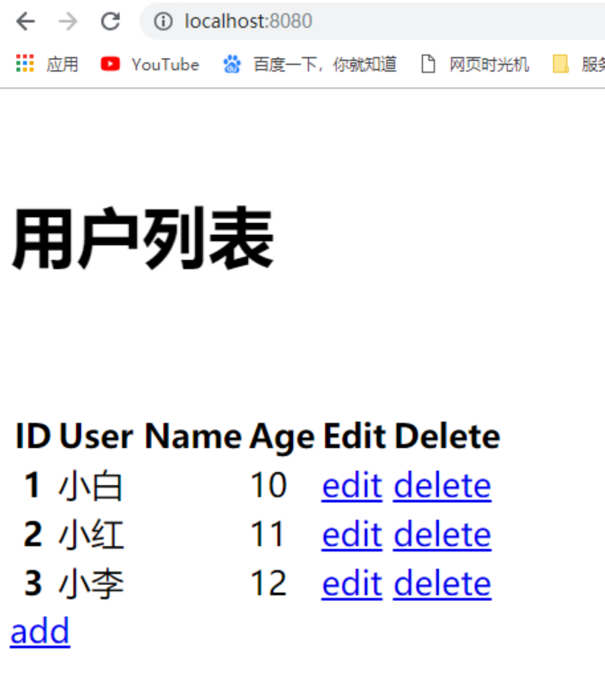Viewport: 605px width, 700px height.
Task: Click edit link for user 小李
Action: click(x=352, y=584)
